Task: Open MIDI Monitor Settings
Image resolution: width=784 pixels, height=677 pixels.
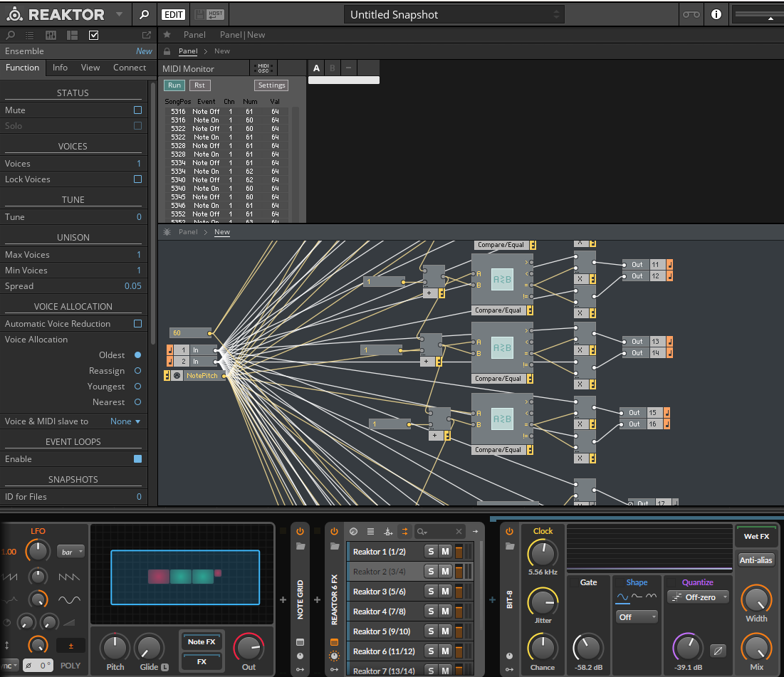Action: (x=271, y=85)
